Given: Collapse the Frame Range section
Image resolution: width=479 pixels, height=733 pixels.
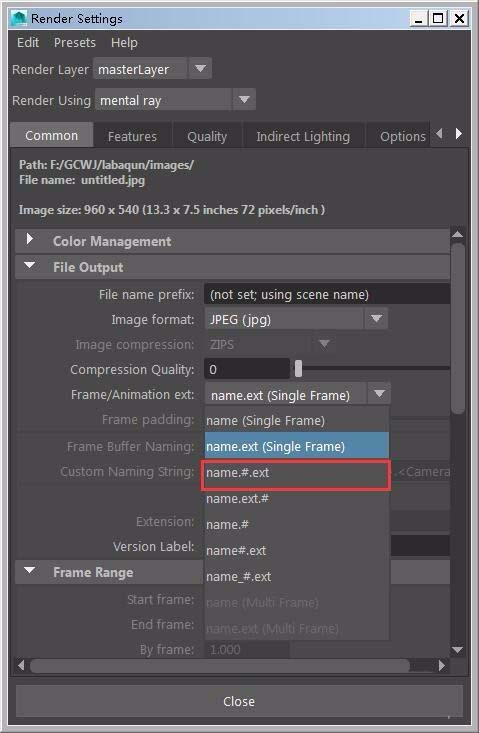Looking at the screenshot, I should tap(30, 570).
